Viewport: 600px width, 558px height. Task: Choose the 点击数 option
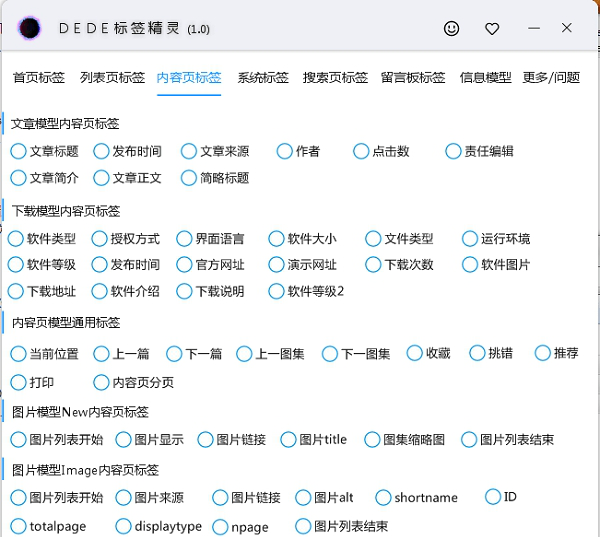(x=361, y=151)
